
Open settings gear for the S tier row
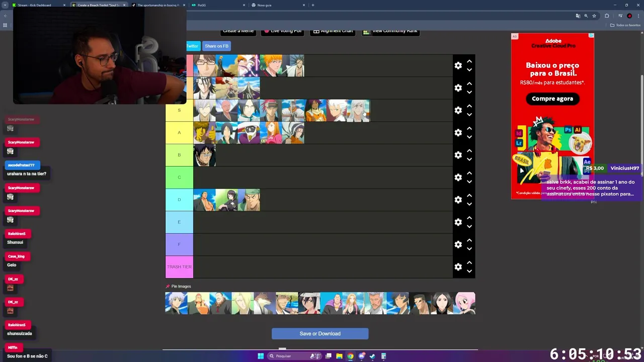click(458, 110)
